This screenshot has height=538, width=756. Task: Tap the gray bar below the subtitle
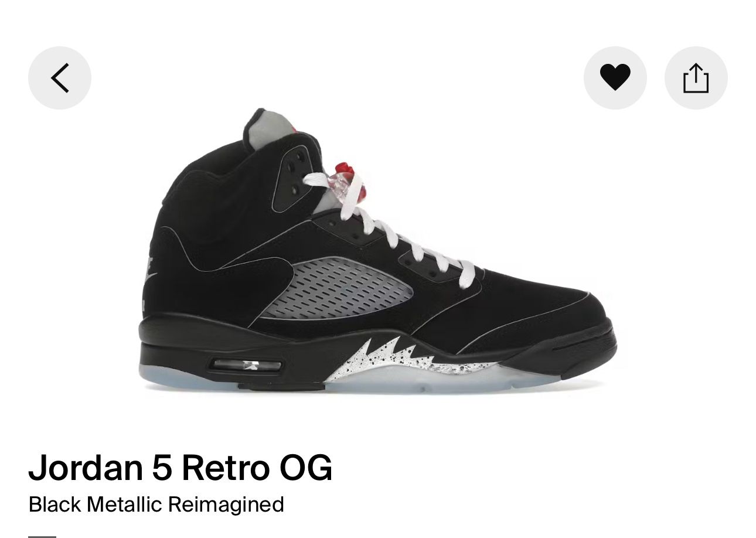42,536
